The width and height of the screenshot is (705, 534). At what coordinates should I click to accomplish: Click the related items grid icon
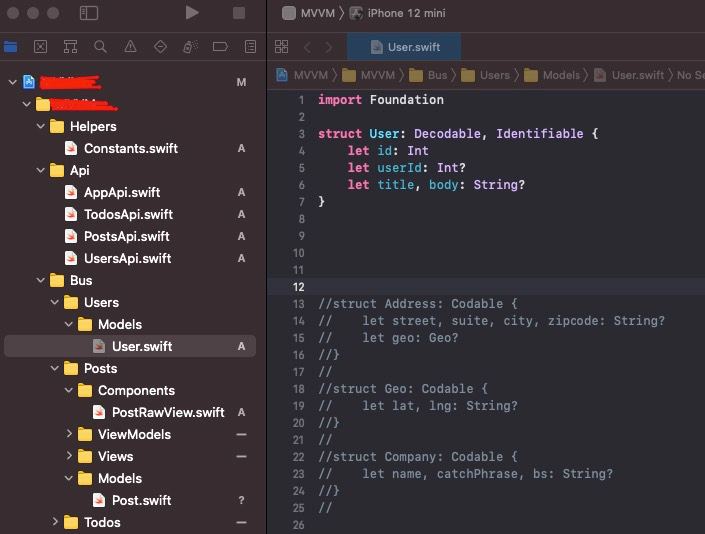(281, 47)
